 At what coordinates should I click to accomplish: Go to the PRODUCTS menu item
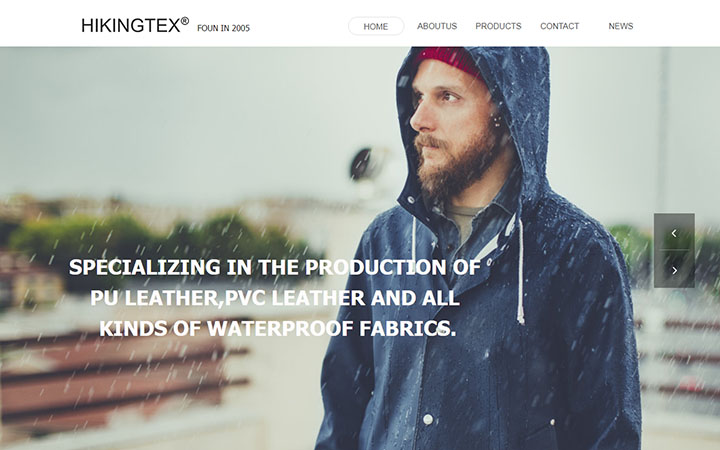coord(498,26)
